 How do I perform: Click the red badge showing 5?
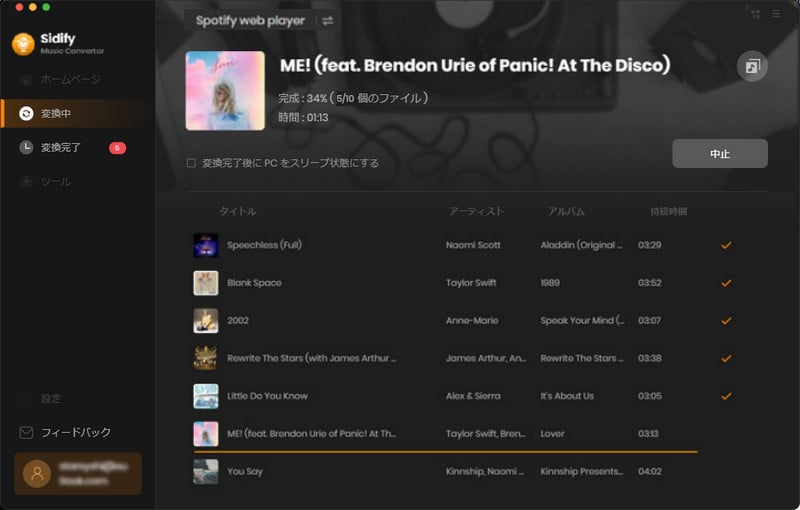(117, 148)
